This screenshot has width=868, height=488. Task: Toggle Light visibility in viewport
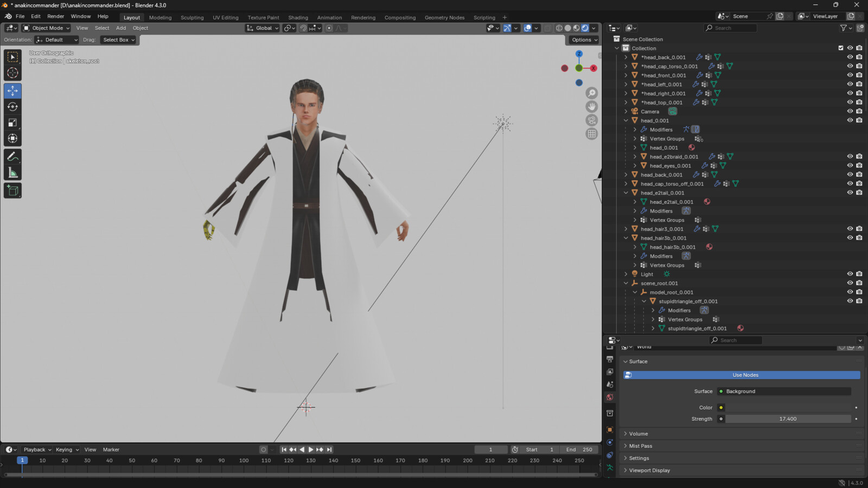click(850, 274)
